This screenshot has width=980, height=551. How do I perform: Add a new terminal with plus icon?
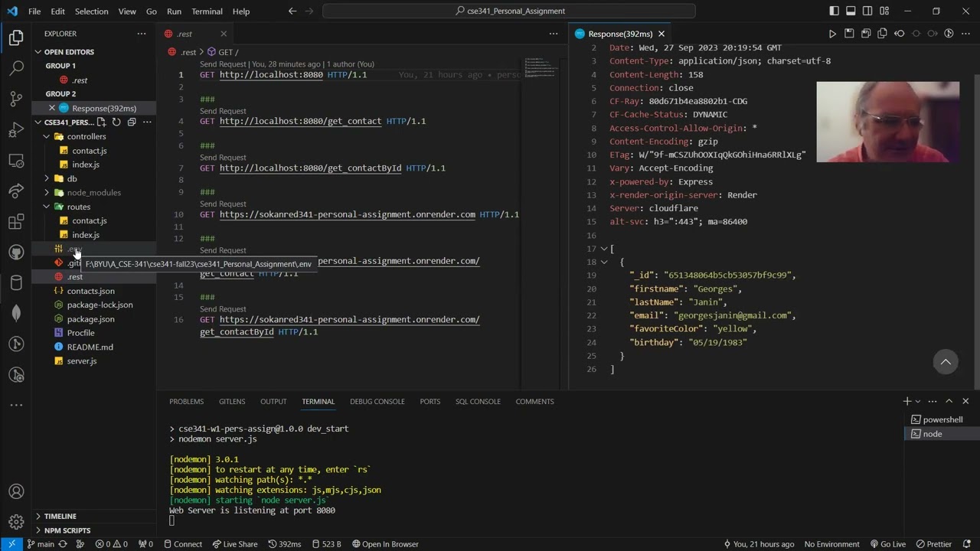tap(907, 401)
